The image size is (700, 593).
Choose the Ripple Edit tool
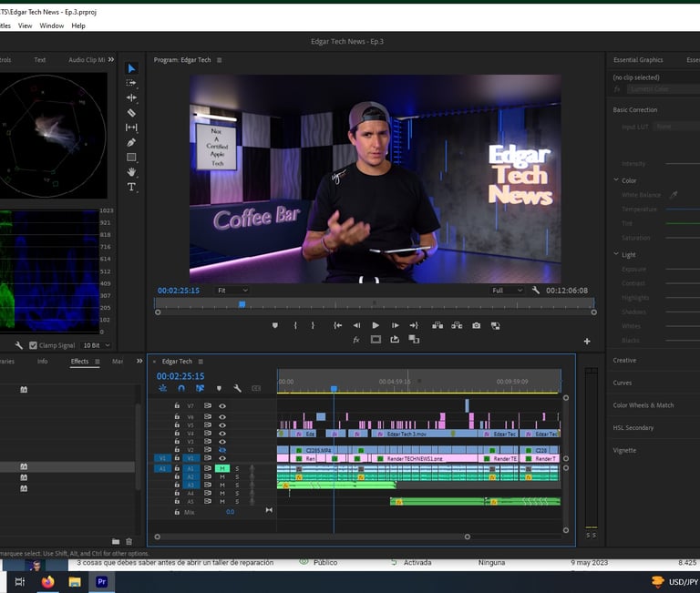pos(131,97)
